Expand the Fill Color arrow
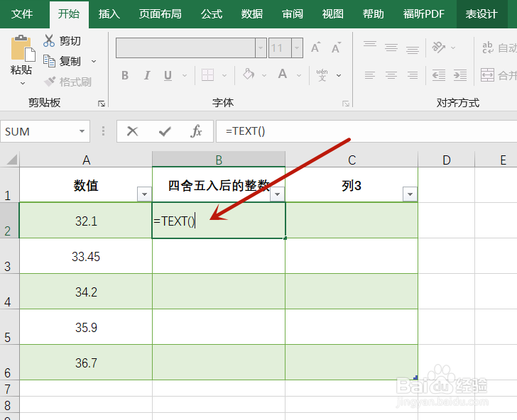 pos(264,75)
